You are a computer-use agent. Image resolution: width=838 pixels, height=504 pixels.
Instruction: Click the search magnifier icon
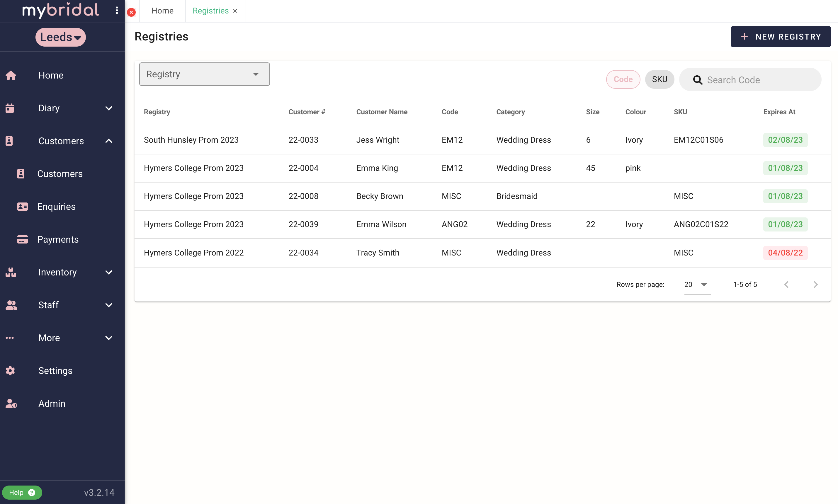(x=697, y=80)
